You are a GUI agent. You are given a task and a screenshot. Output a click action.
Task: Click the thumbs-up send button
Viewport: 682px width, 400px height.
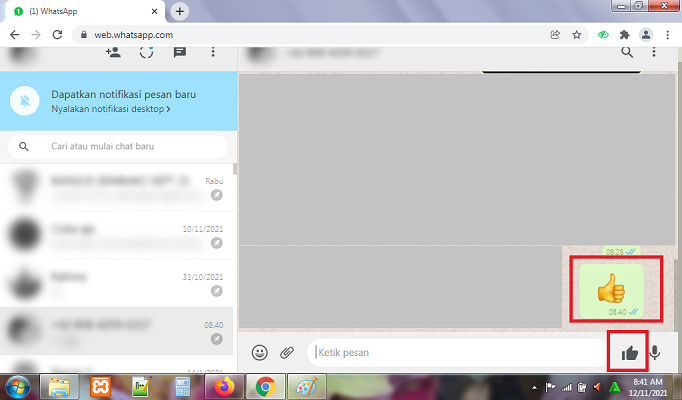(629, 353)
